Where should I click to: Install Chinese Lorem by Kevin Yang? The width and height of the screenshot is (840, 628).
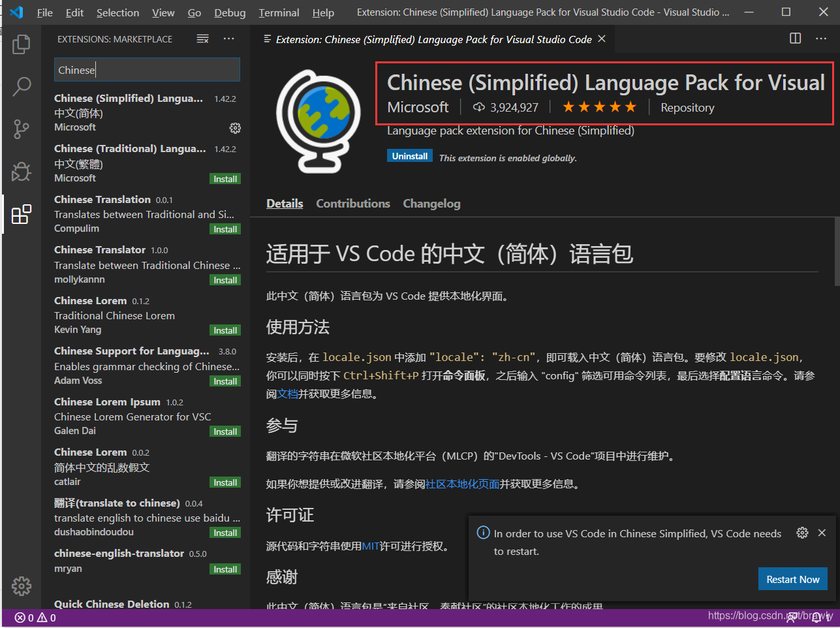coord(225,330)
